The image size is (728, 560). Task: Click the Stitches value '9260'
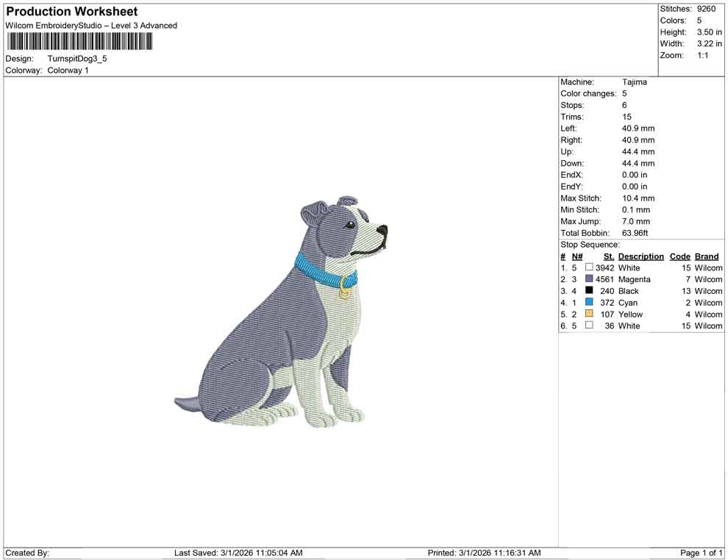pos(706,9)
